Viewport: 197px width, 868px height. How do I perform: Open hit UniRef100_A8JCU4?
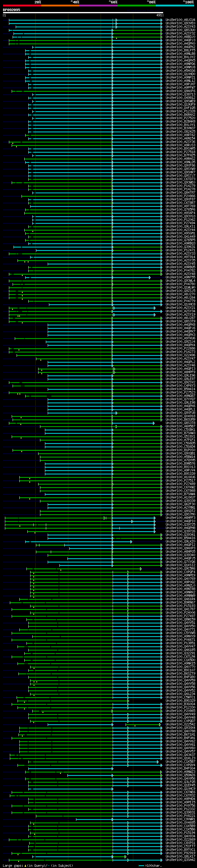180,20
